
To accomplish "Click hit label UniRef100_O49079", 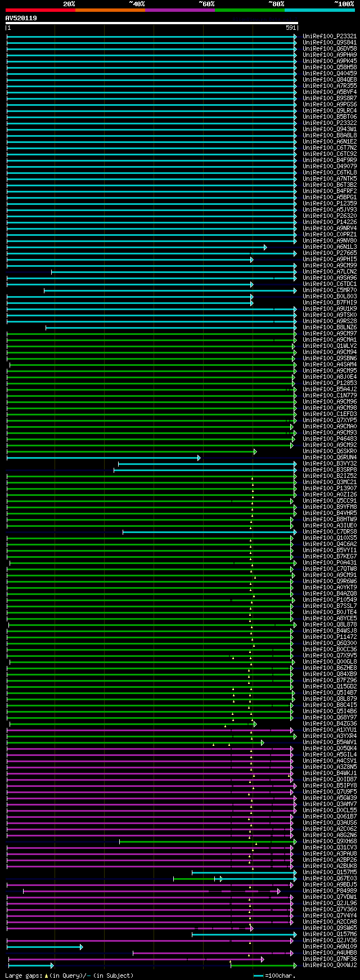I will [x=330, y=166].
